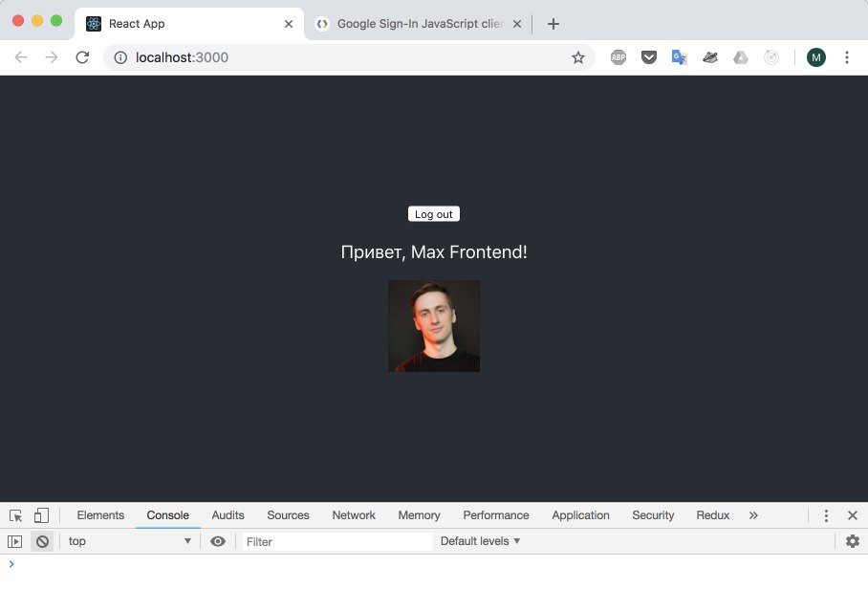Open the Google Drive extension icon
Viewport: 868px width, 589px height.
click(x=741, y=57)
